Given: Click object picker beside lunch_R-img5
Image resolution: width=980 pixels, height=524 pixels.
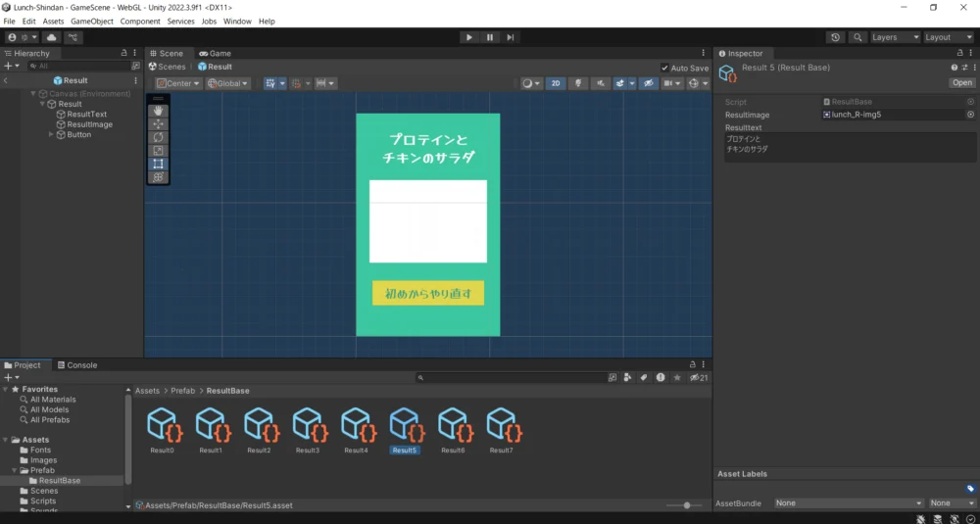Looking at the screenshot, I should click(x=970, y=115).
